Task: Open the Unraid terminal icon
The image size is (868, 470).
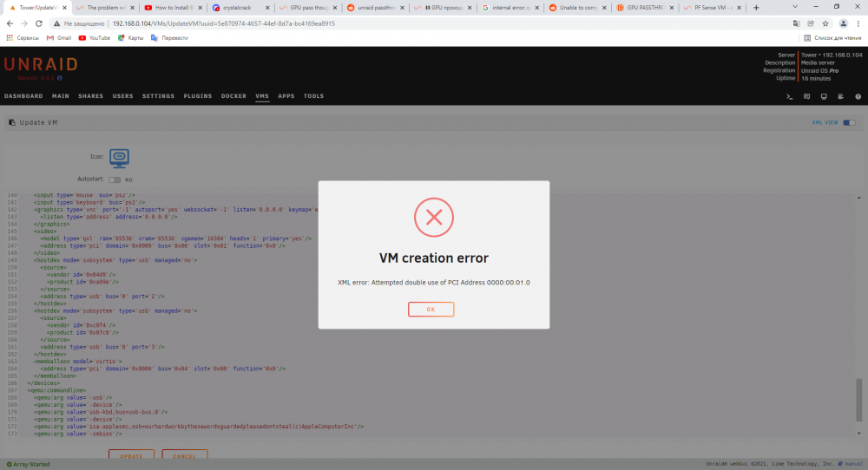Action: coord(789,97)
